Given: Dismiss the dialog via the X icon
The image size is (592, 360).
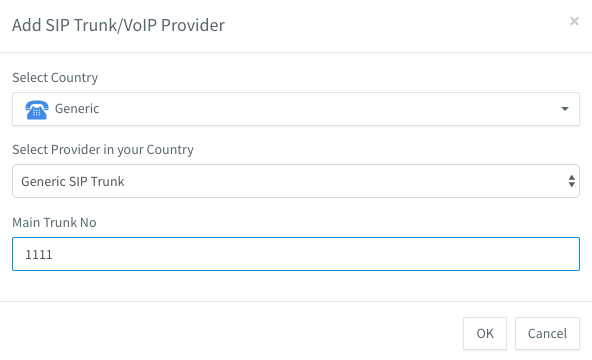Looking at the screenshot, I should pos(574,21).
